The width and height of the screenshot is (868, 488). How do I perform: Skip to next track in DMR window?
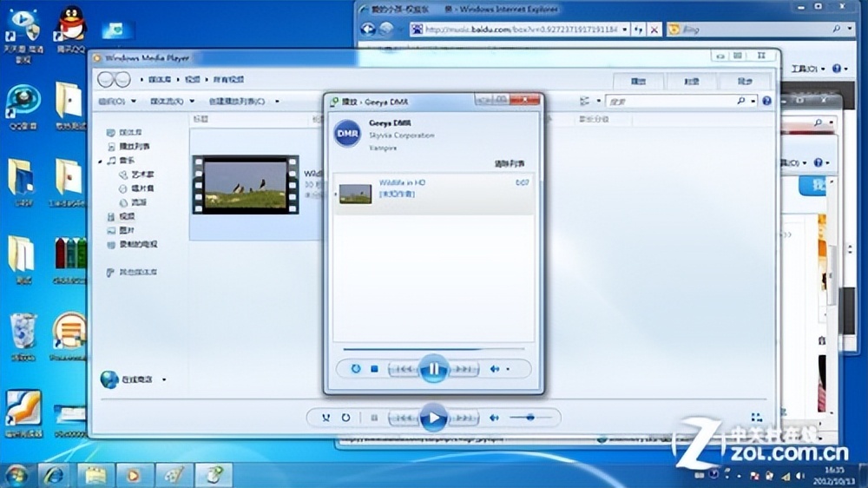[x=464, y=369]
